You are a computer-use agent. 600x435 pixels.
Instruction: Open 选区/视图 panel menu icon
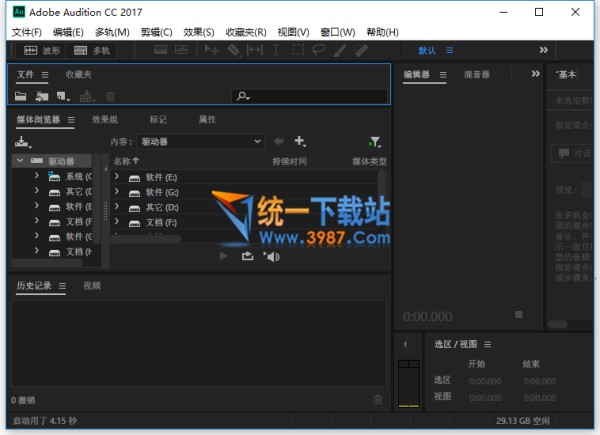point(488,345)
